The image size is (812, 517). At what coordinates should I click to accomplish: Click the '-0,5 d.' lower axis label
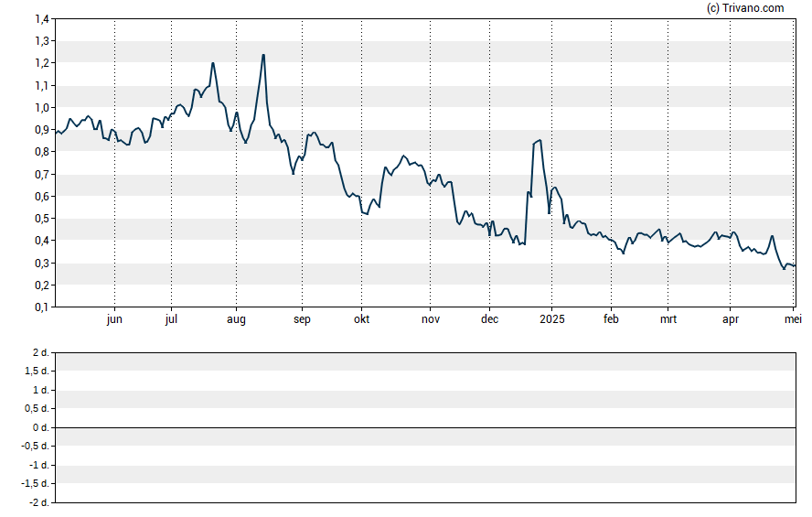point(36,446)
